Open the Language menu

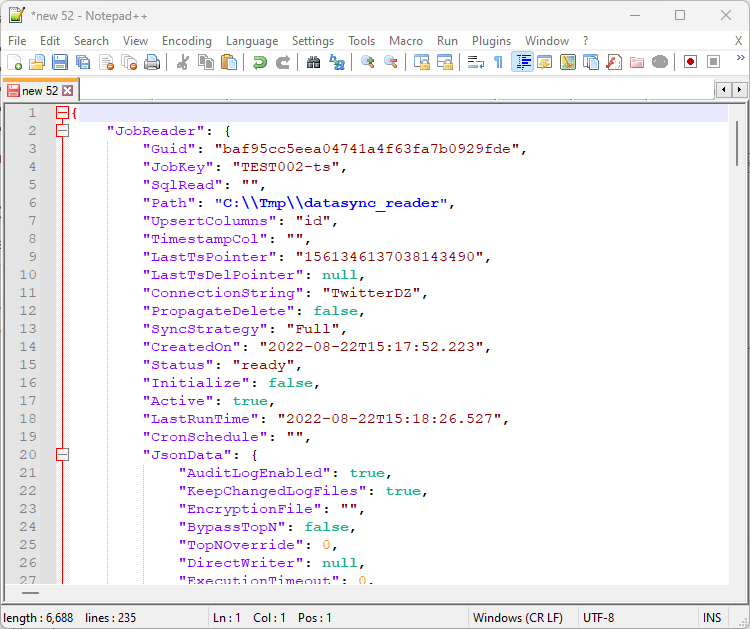coord(252,41)
